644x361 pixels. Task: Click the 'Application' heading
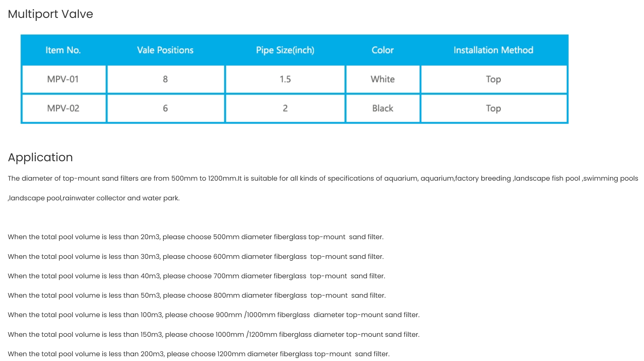click(x=40, y=157)
